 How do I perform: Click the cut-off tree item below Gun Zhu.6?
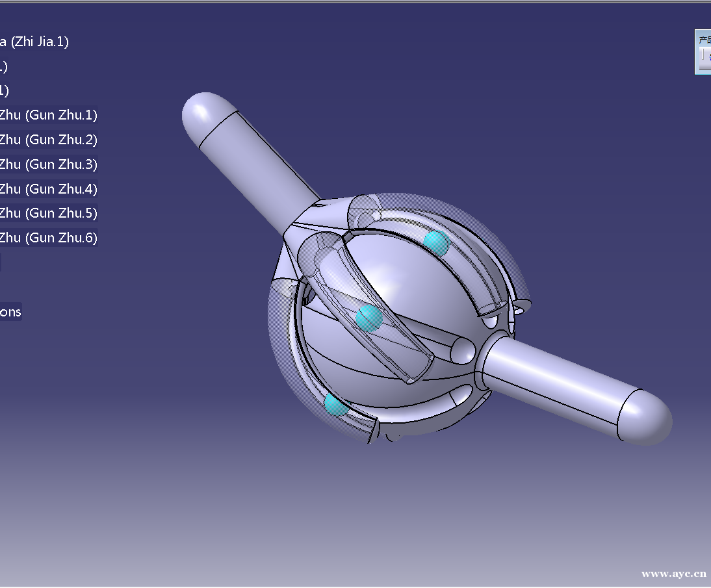(1, 262)
